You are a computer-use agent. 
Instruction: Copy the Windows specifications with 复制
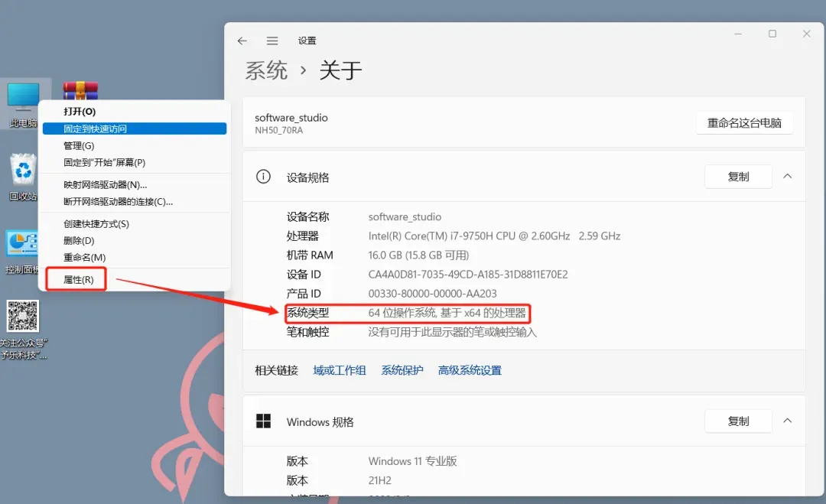point(738,421)
